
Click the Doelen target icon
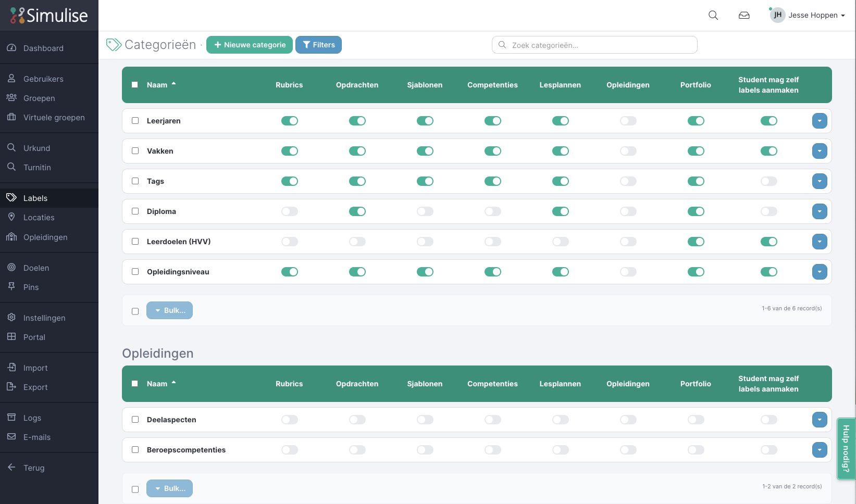pyautogui.click(x=11, y=268)
